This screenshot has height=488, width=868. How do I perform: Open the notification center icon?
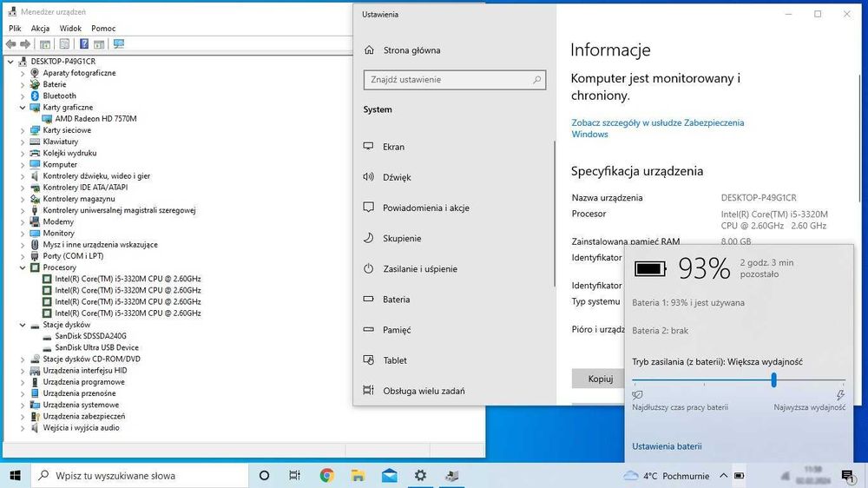point(848,476)
